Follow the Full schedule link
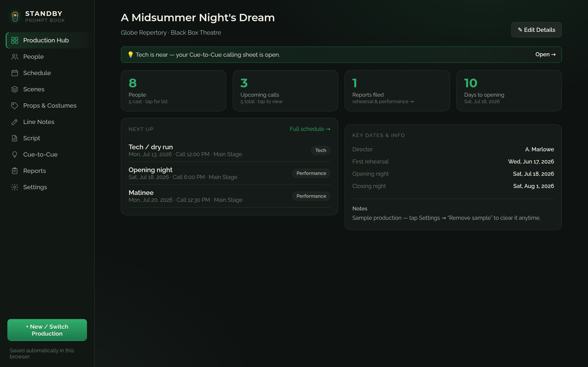The height and width of the screenshot is (367, 588). point(310,129)
